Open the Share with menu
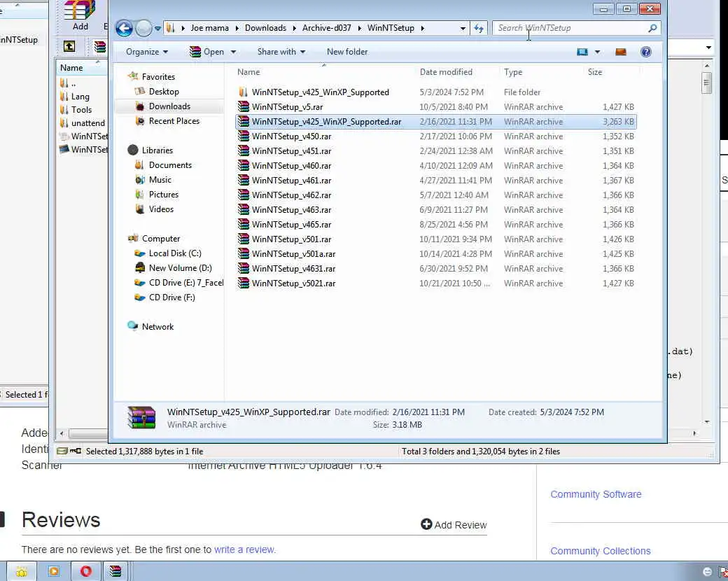Screen dimensions: 728x581 click(x=281, y=52)
